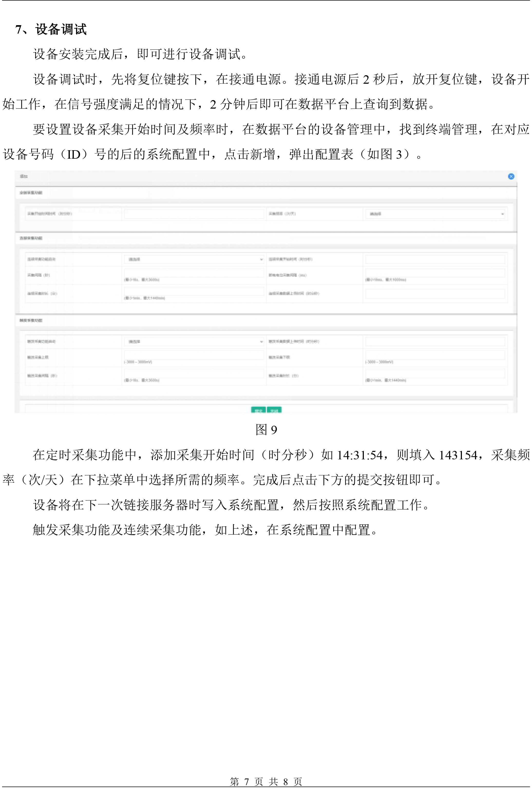The image size is (532, 788).
Task: Click the 触发采集下限 input field
Action: (435, 355)
